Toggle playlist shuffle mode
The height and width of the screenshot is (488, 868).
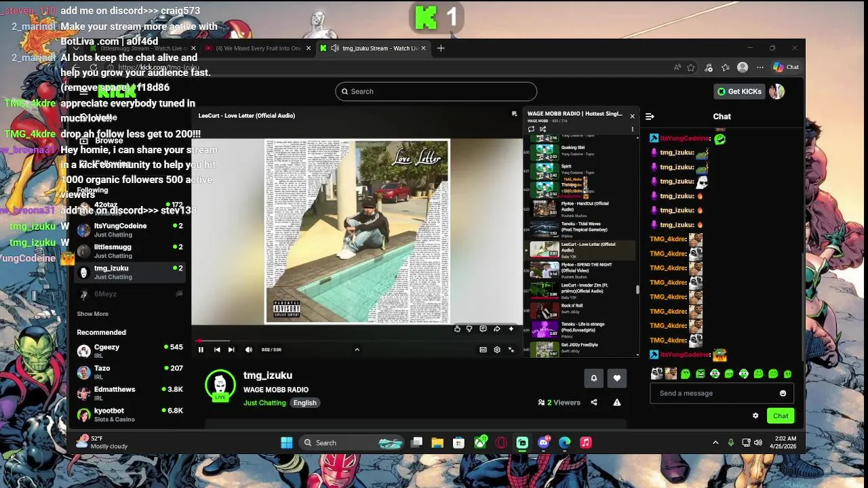click(542, 129)
